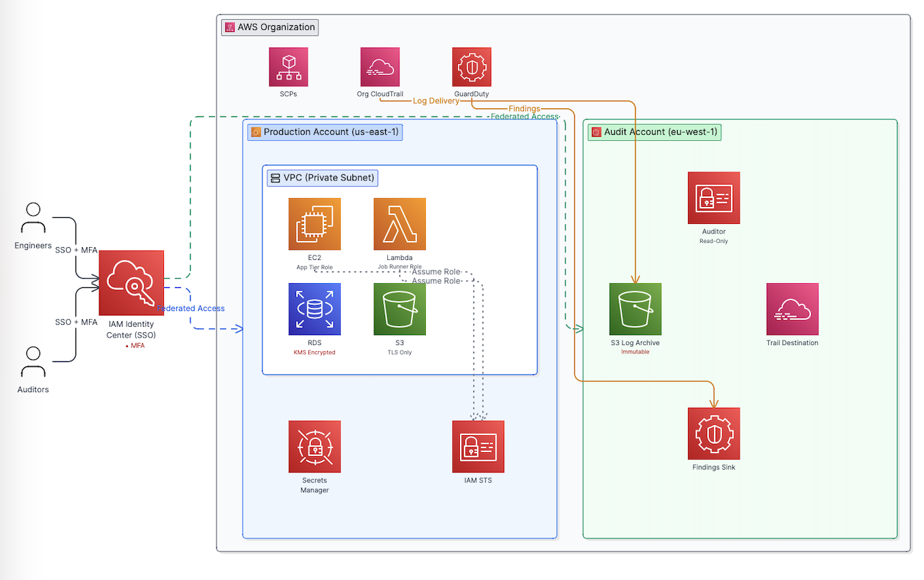This screenshot has width=924, height=580.
Task: Click the App Tier Role caption under EC2
Action: pyautogui.click(x=314, y=268)
